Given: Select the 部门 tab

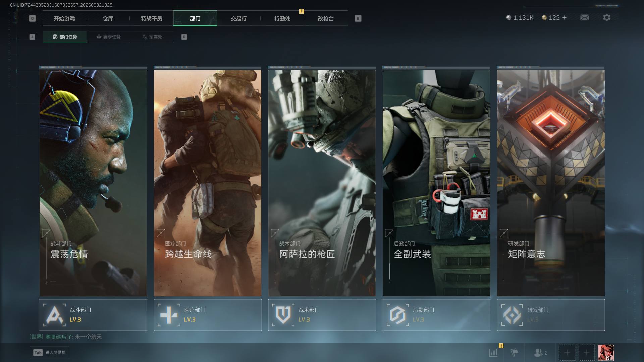Looking at the screenshot, I should (195, 18).
